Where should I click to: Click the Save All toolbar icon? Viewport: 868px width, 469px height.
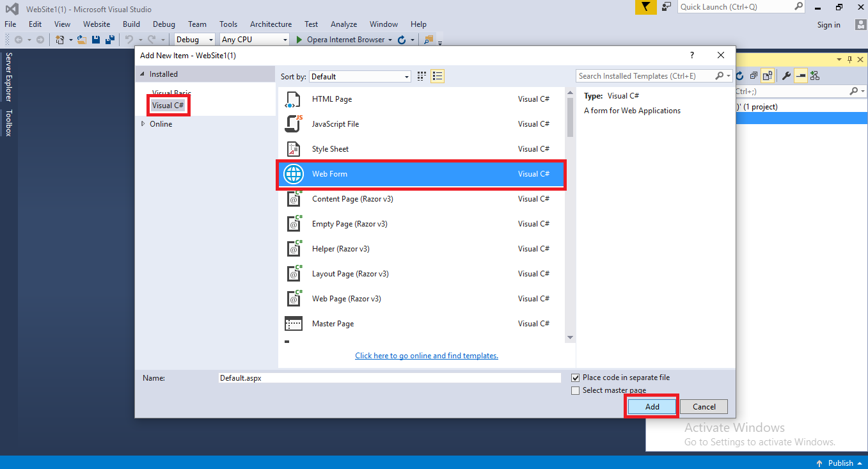[109, 39]
